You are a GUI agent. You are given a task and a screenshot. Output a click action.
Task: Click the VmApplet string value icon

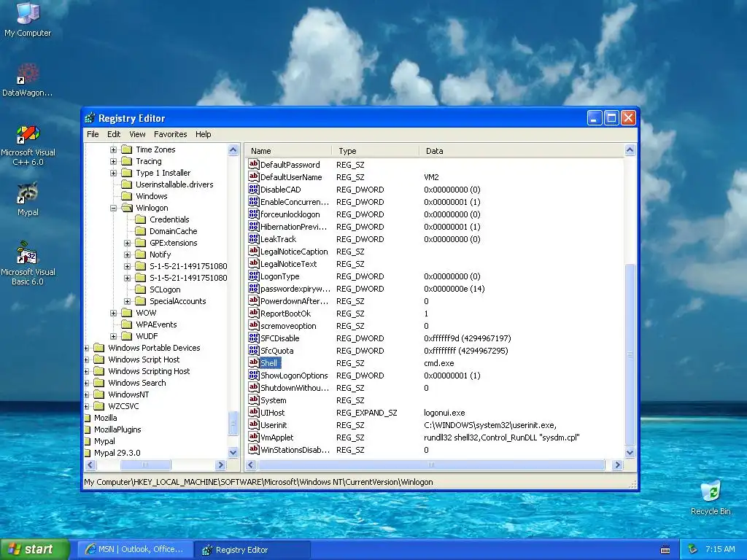[253, 437]
